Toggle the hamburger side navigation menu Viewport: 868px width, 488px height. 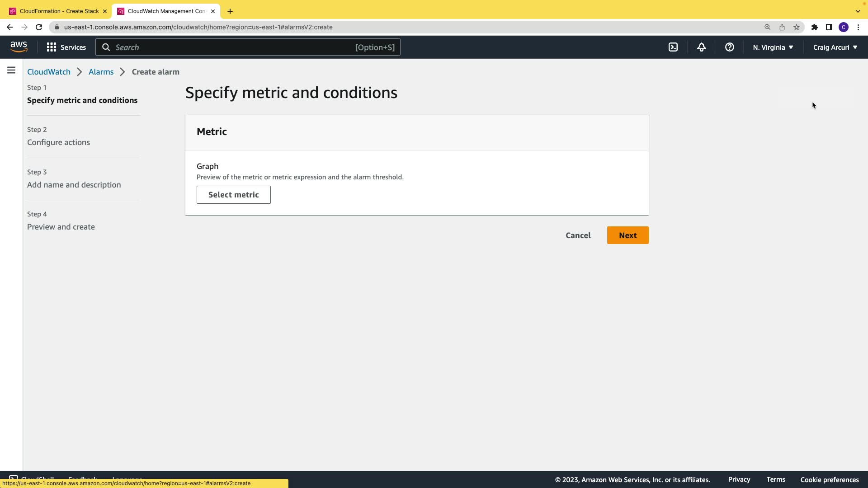tap(11, 70)
